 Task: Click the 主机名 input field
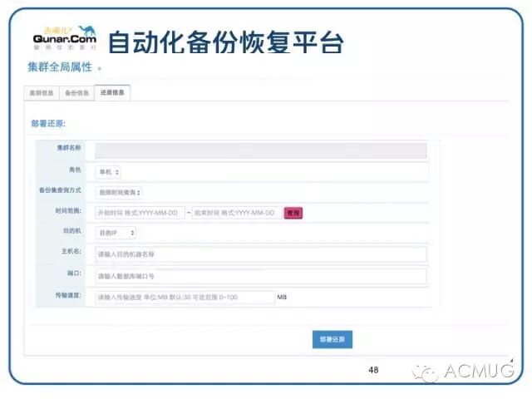pos(260,254)
